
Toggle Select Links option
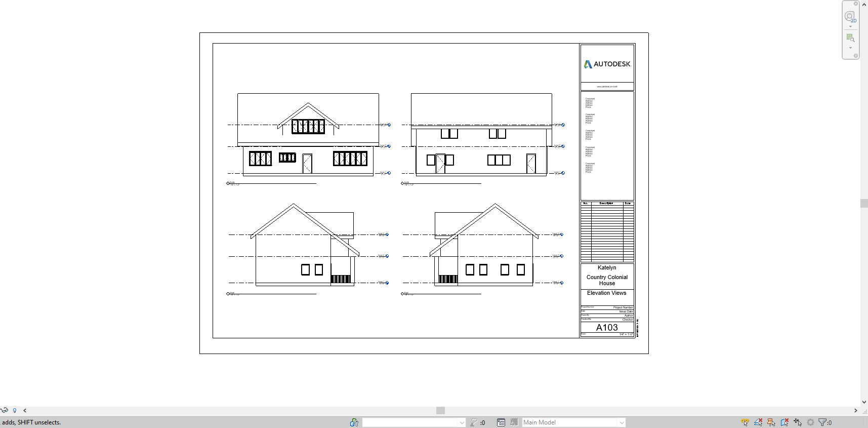click(745, 422)
